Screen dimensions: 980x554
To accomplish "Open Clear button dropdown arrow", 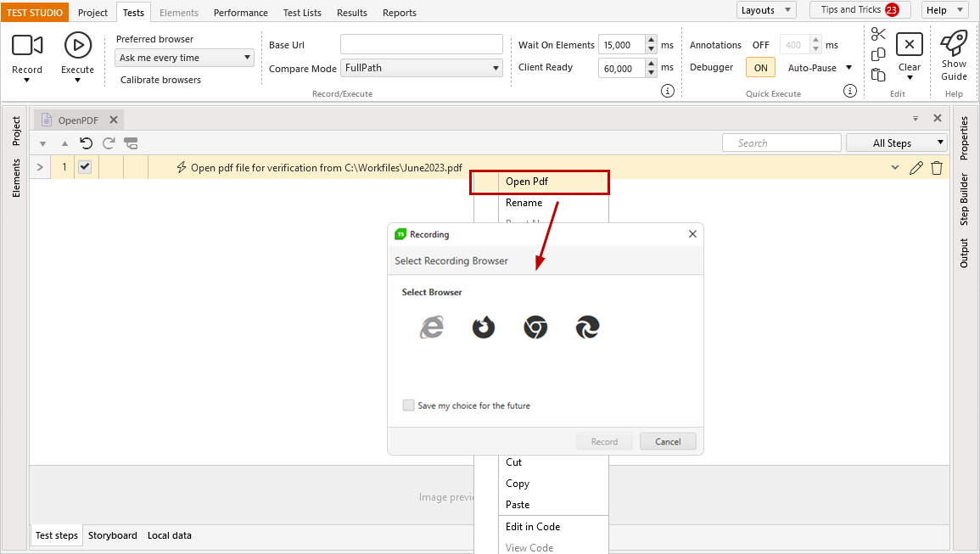I will point(910,78).
